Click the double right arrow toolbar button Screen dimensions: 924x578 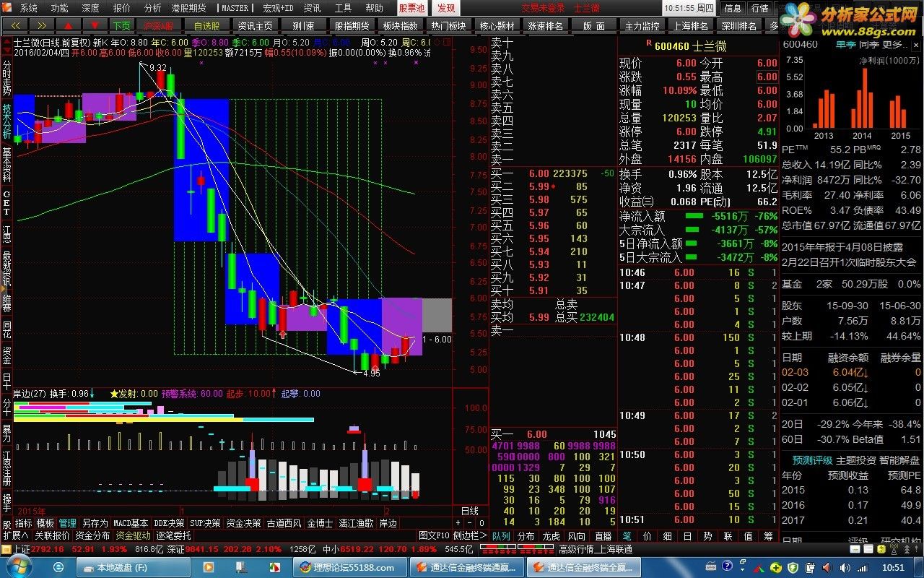pyautogui.click(x=41, y=25)
